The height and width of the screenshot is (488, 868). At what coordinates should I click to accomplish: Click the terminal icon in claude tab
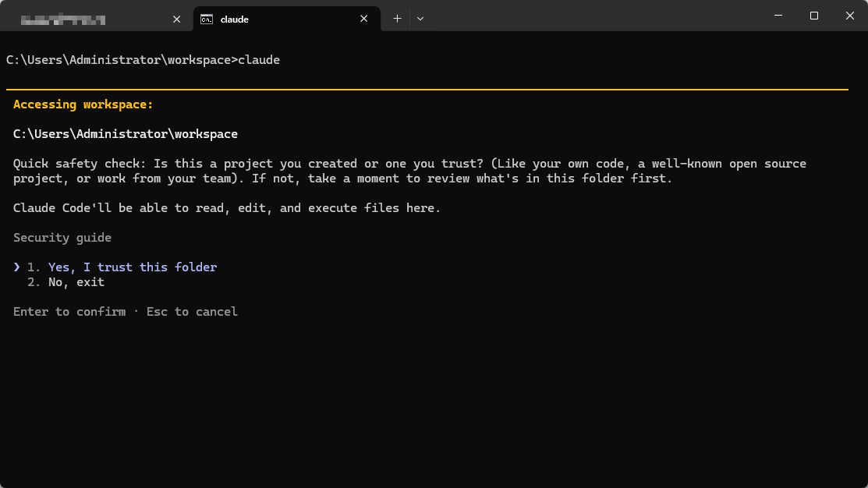click(207, 19)
